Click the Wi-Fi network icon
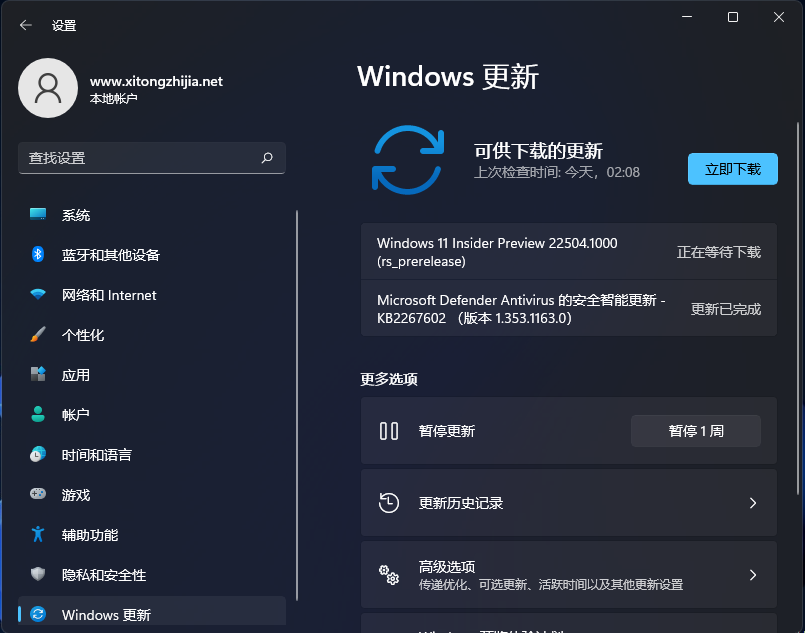 coord(38,294)
